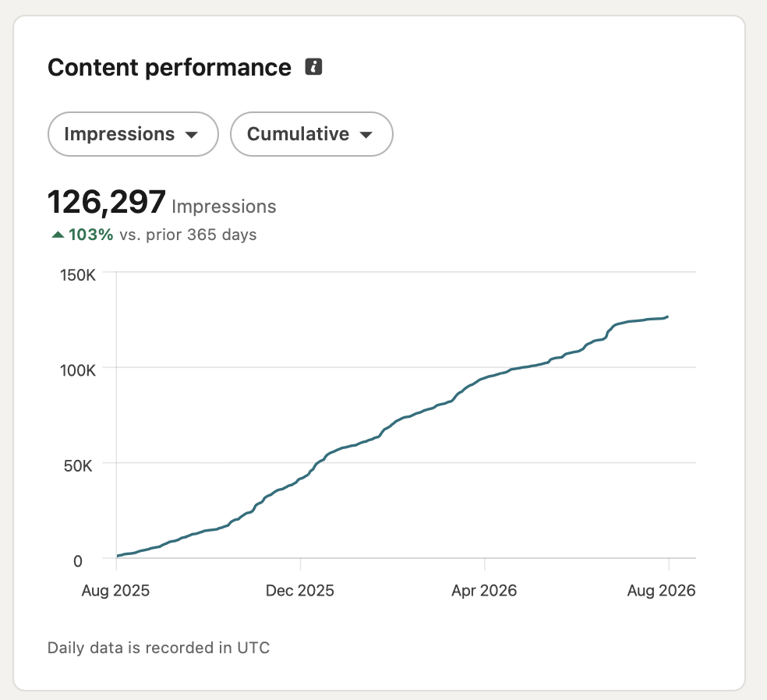Viewport: 767px width, 700px height.
Task: Click the Dec 2025 axis label
Action: (x=300, y=590)
